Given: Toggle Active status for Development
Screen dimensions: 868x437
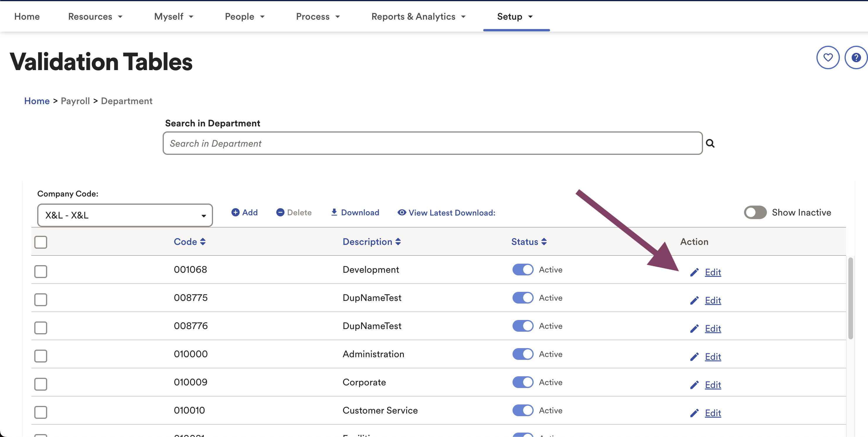Looking at the screenshot, I should [523, 270].
